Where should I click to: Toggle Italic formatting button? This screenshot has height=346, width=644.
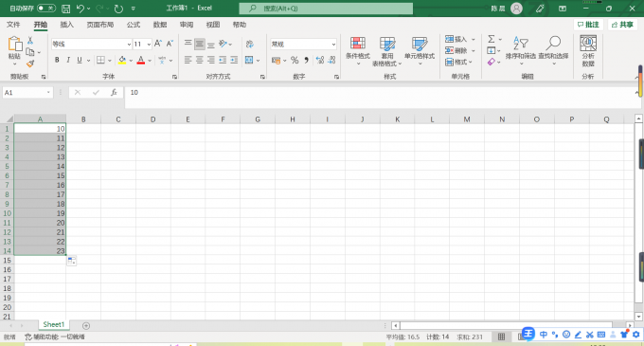click(x=68, y=60)
